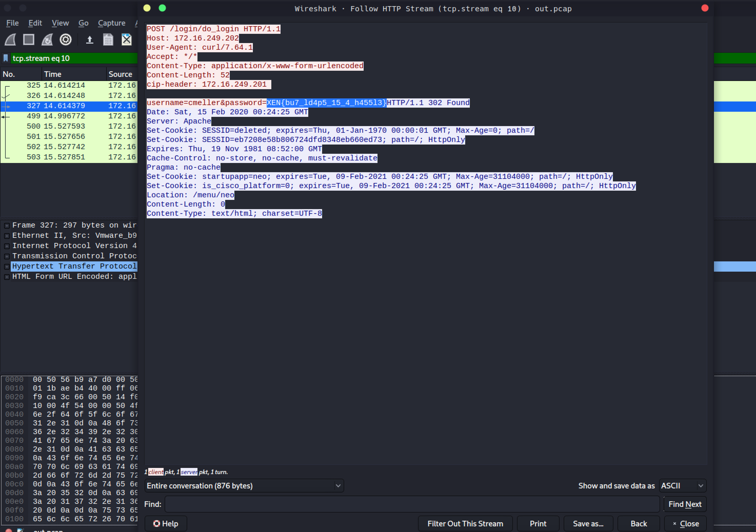756x532 pixels.
Task: Select packet 326 in the packet list
Action: [x=69, y=95]
